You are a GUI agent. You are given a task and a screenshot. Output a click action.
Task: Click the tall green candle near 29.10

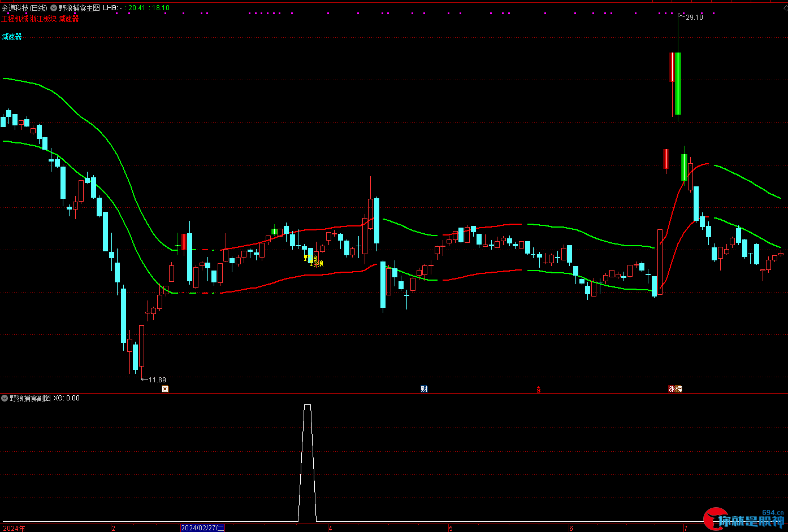point(678,84)
